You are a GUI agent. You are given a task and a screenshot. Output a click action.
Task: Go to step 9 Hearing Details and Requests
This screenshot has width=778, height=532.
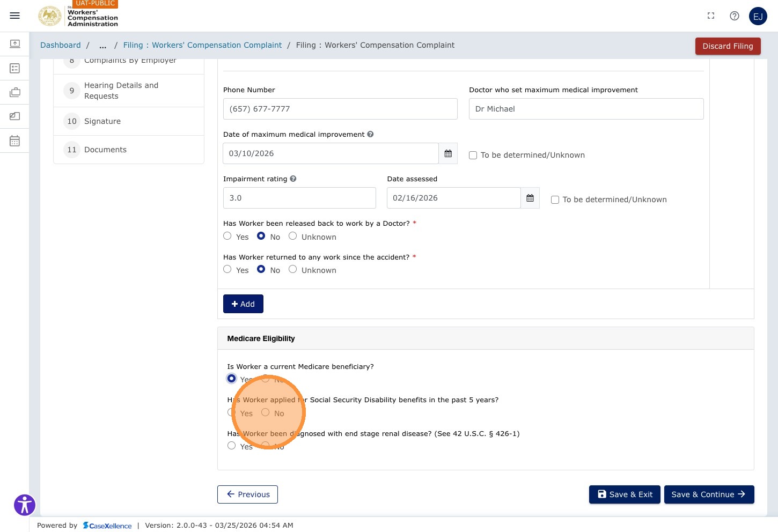click(x=129, y=91)
